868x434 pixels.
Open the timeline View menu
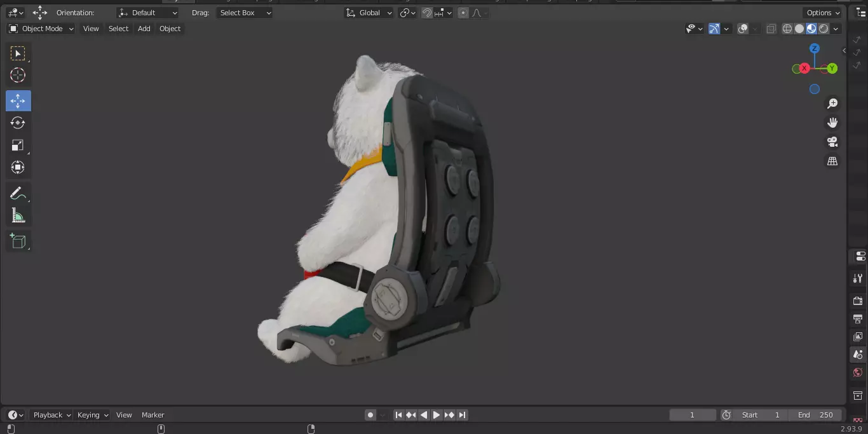tap(124, 415)
